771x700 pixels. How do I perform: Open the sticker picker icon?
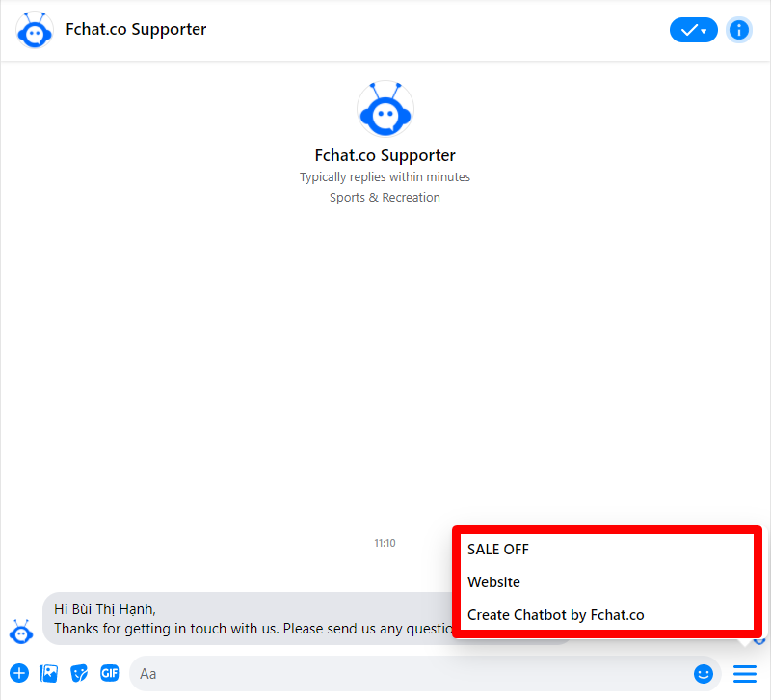79,673
